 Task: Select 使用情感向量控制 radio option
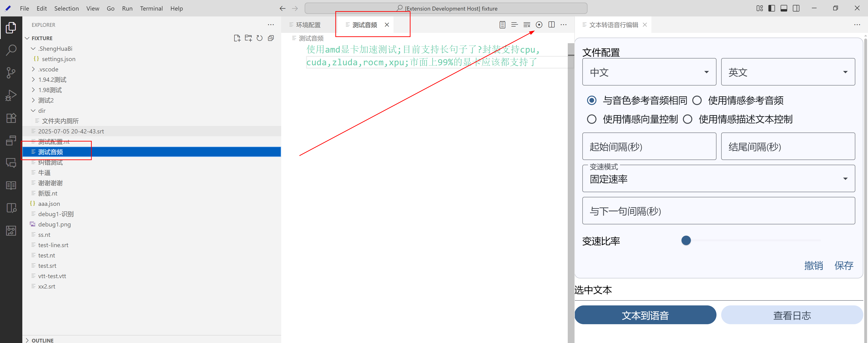coord(591,119)
